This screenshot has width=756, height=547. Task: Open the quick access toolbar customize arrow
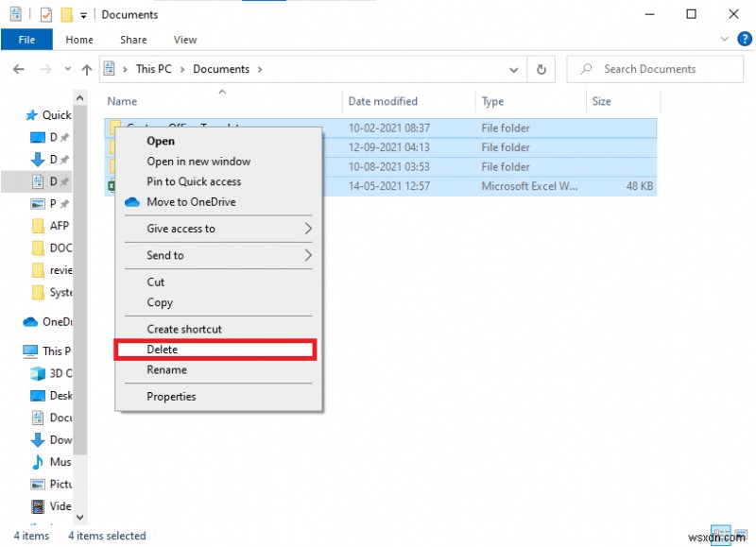pos(83,15)
